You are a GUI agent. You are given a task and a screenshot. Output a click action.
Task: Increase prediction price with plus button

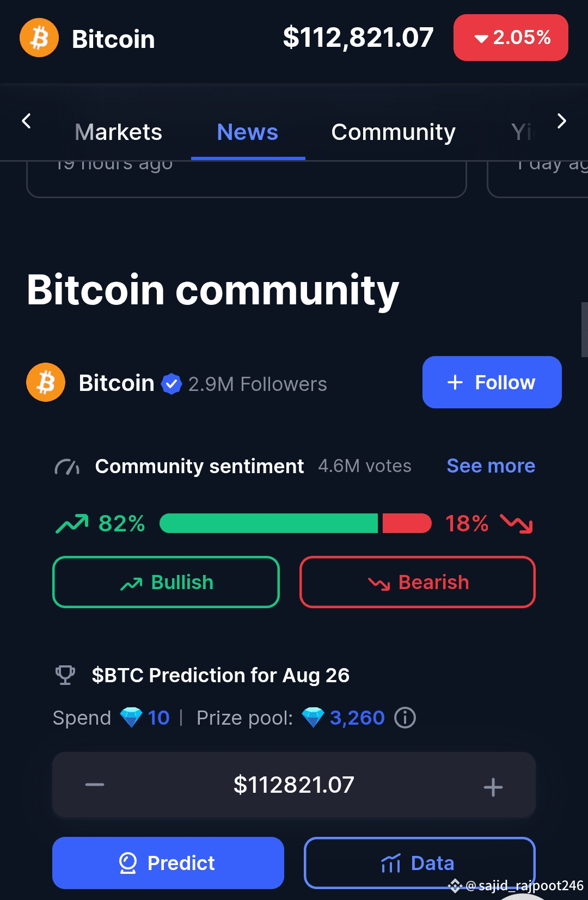[493, 787]
